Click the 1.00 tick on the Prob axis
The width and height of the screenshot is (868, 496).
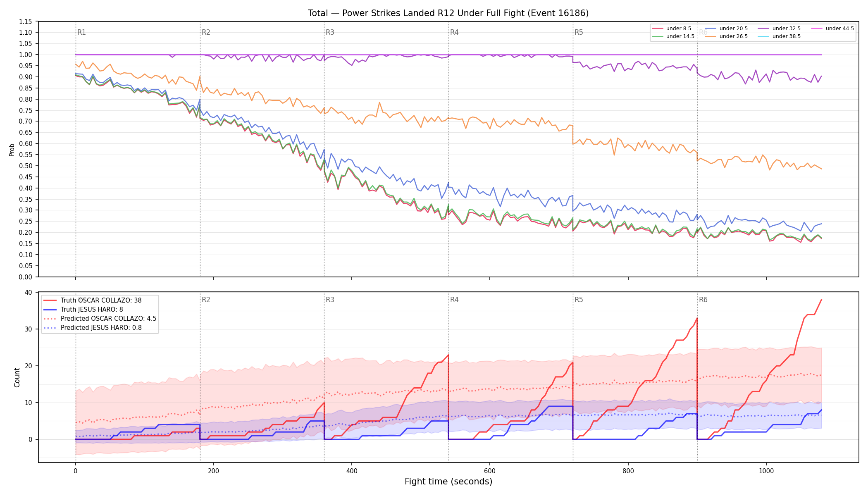25,55
